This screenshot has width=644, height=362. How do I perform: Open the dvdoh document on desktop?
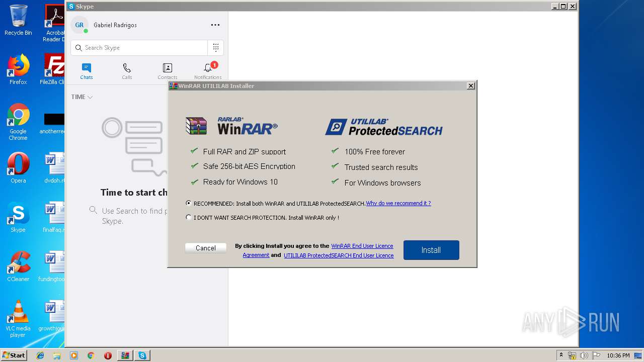coord(54,168)
